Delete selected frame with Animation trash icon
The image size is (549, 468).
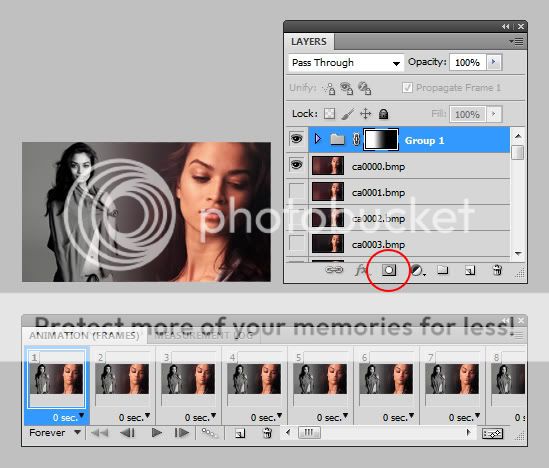point(267,433)
